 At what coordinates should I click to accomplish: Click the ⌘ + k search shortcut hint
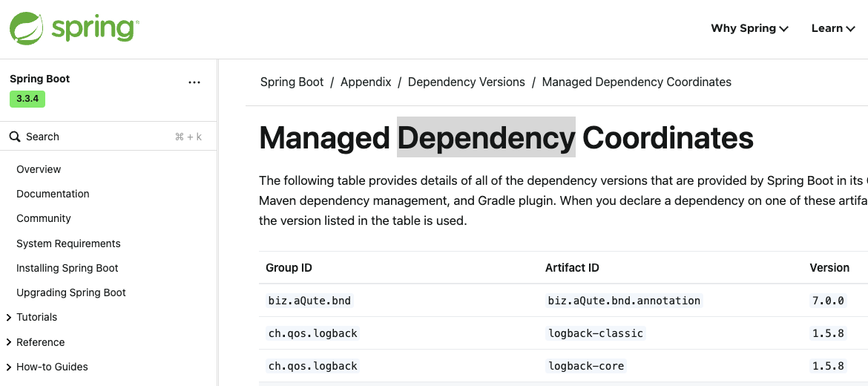click(x=188, y=137)
